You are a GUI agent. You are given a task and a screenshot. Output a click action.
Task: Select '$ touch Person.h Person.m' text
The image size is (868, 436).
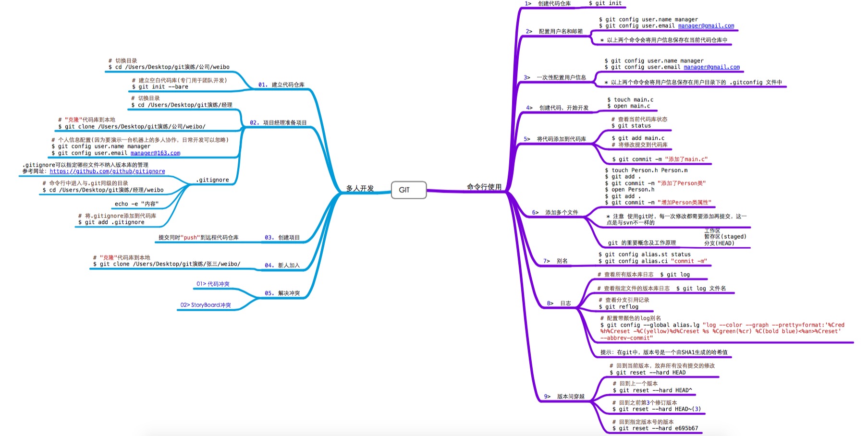click(647, 170)
